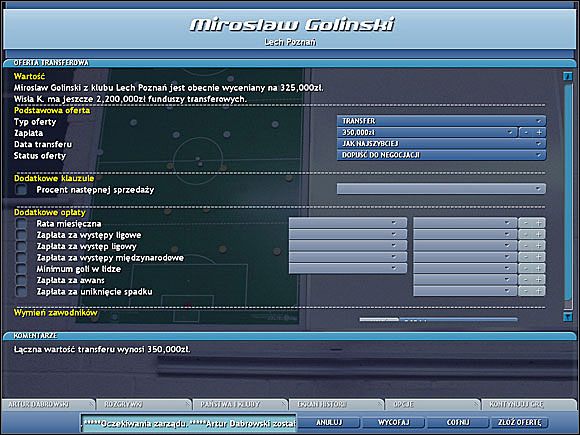Click the news ticker Oczekiwania zarządu
This screenshot has height=435, width=580.
pyautogui.click(x=189, y=423)
